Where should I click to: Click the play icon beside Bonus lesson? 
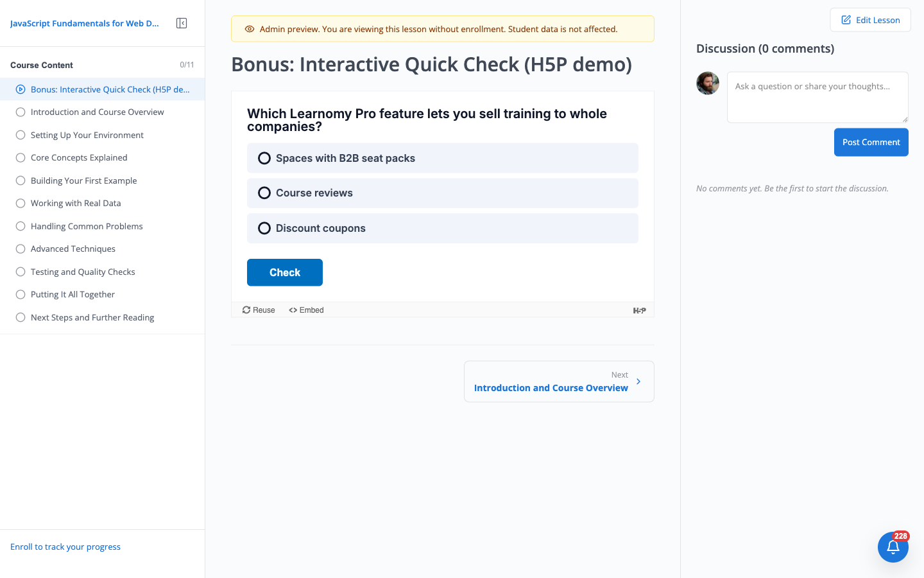click(21, 89)
